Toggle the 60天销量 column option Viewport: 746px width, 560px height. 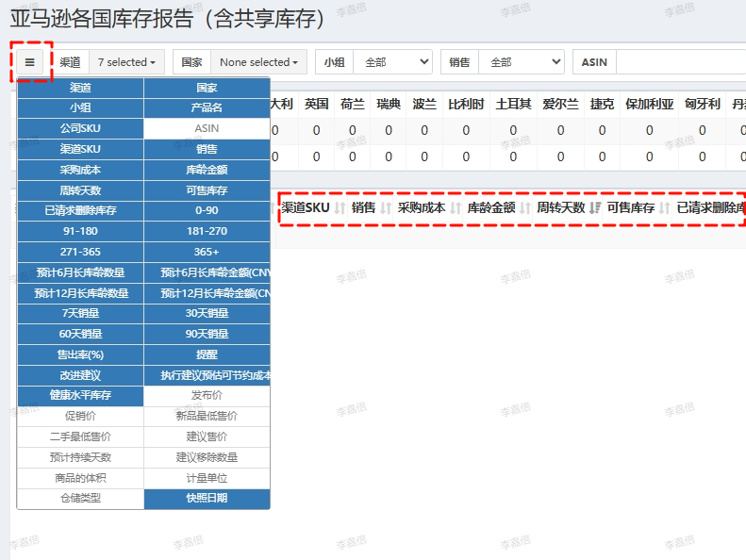pyautogui.click(x=80, y=334)
